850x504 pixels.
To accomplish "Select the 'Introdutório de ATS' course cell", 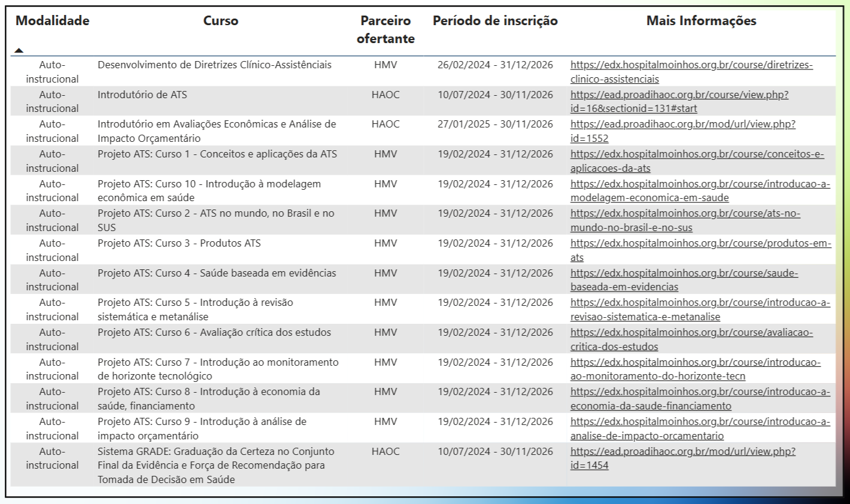I will (x=142, y=95).
